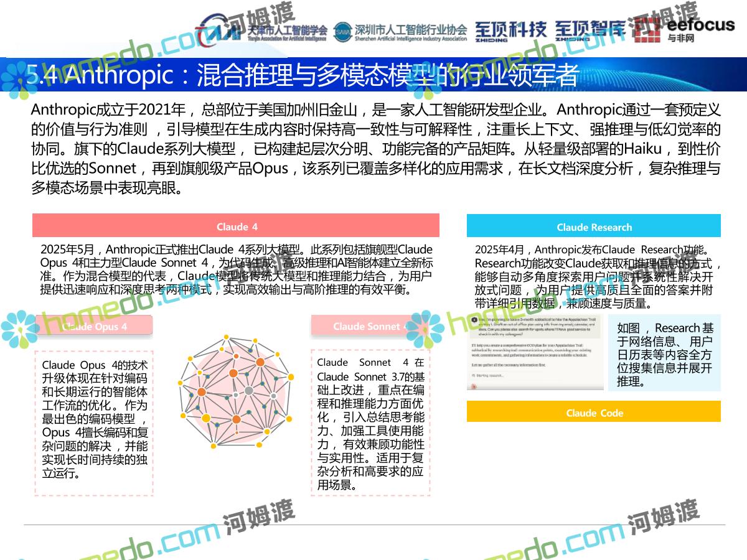747x560 pixels.
Task: Click the 2025年4月 Claude Research paragraph
Action: click(x=593, y=276)
